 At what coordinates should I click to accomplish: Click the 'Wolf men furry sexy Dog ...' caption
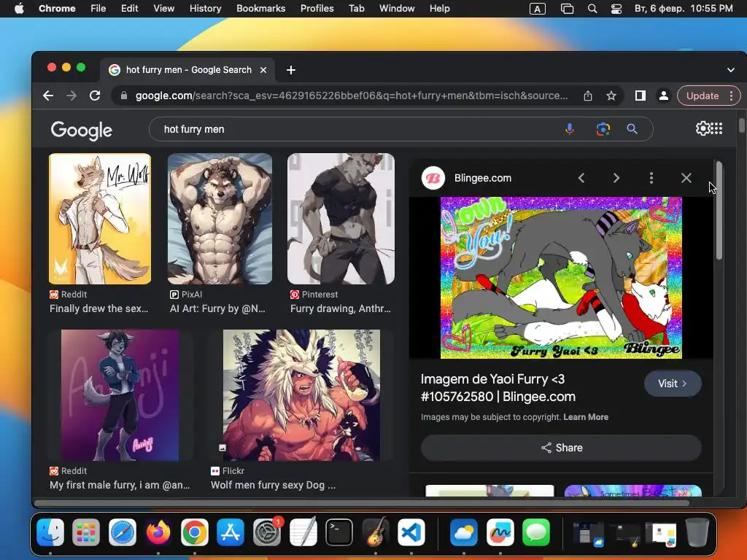pyautogui.click(x=273, y=485)
